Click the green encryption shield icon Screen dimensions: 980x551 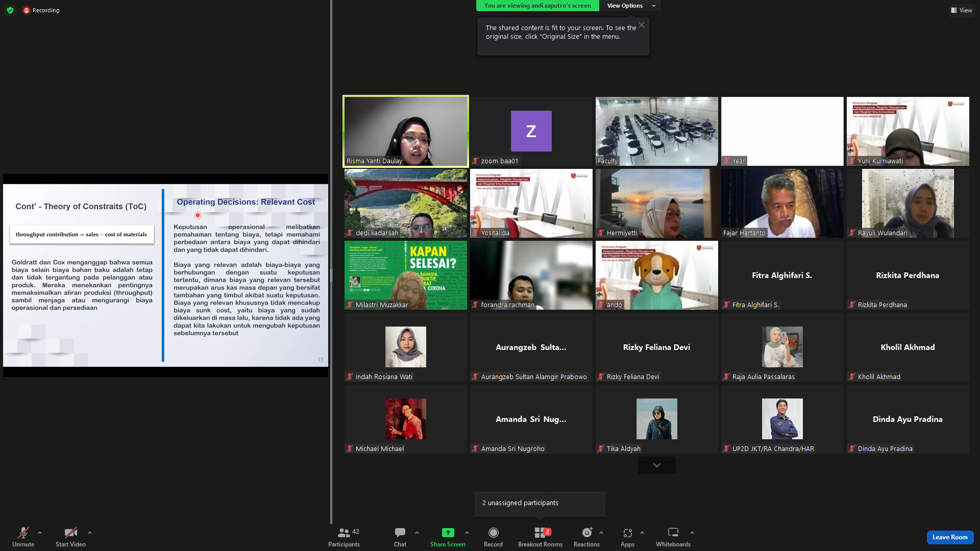click(10, 10)
